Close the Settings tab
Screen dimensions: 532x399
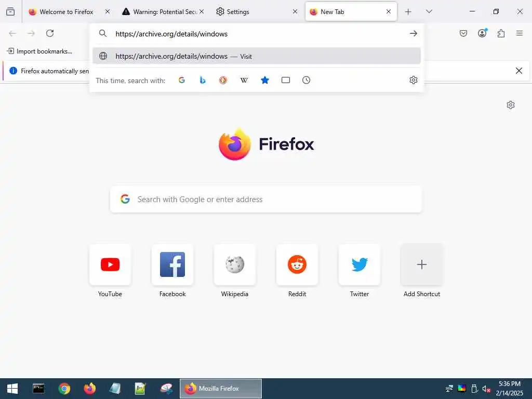point(295,11)
